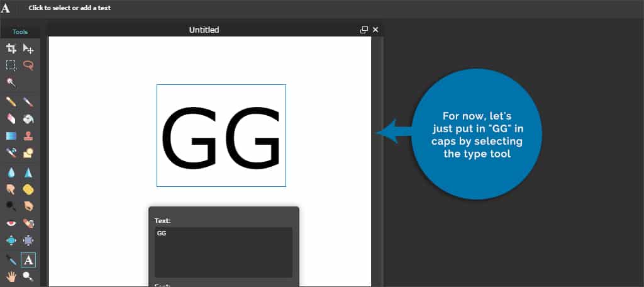Click the GG text on the canvas
This screenshot has height=287, width=644.
[221, 137]
